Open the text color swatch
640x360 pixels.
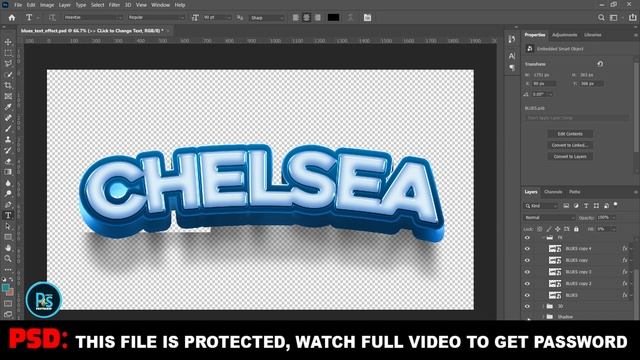333,18
